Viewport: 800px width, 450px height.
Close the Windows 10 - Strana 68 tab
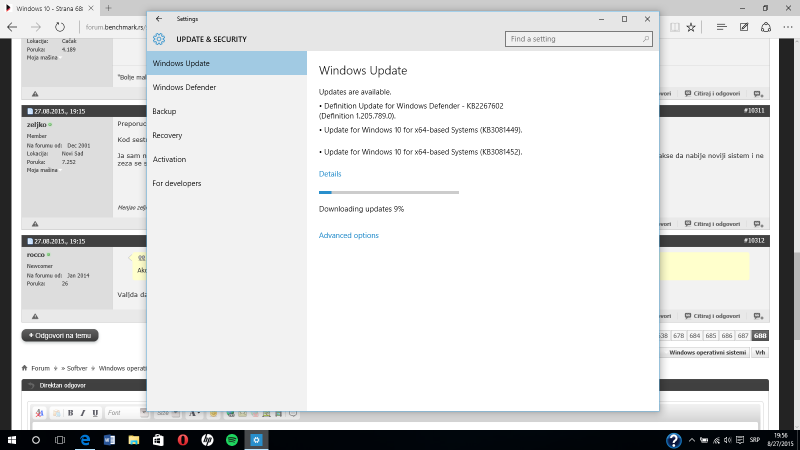click(91, 8)
